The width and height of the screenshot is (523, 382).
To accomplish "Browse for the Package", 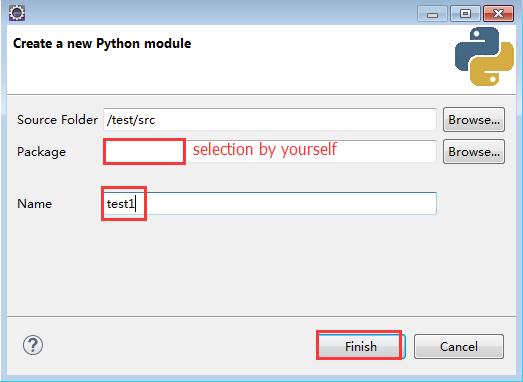I will (474, 151).
